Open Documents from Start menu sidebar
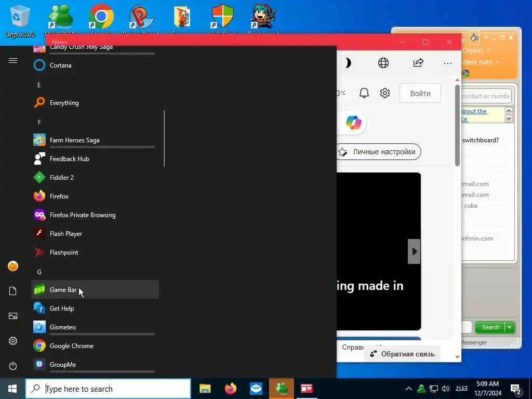The height and width of the screenshot is (399, 532). click(13, 291)
